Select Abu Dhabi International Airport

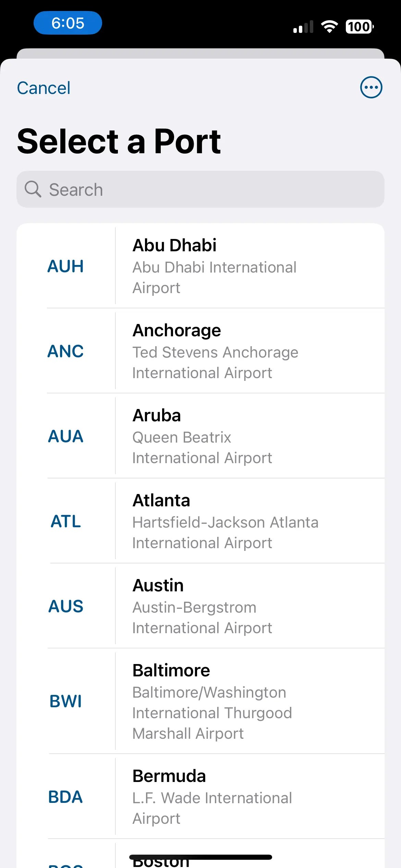pyautogui.click(x=200, y=266)
